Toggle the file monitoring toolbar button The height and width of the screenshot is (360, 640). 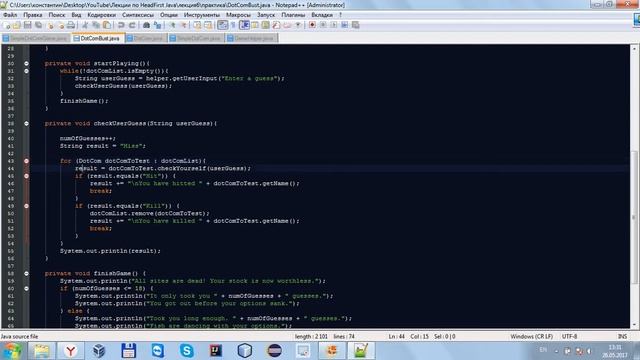298,25
